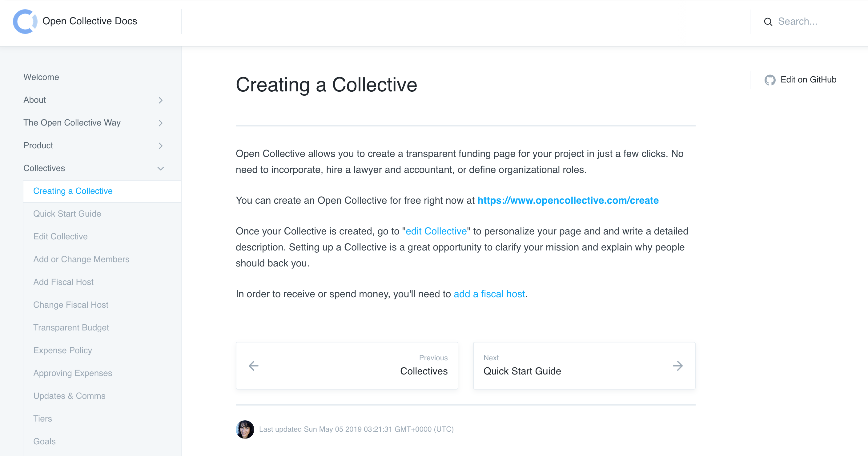This screenshot has height=456, width=868.
Task: Click the Edit on GitHub link
Action: click(809, 80)
